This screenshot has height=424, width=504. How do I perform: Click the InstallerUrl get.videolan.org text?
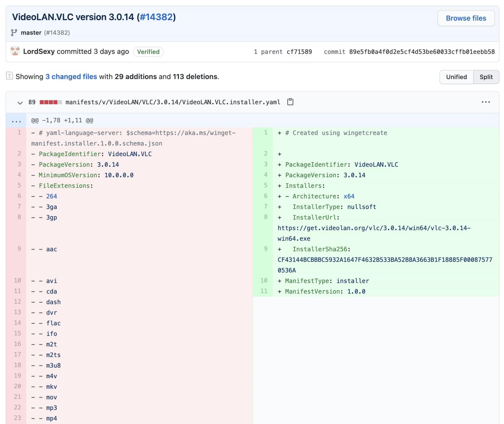coord(374,233)
